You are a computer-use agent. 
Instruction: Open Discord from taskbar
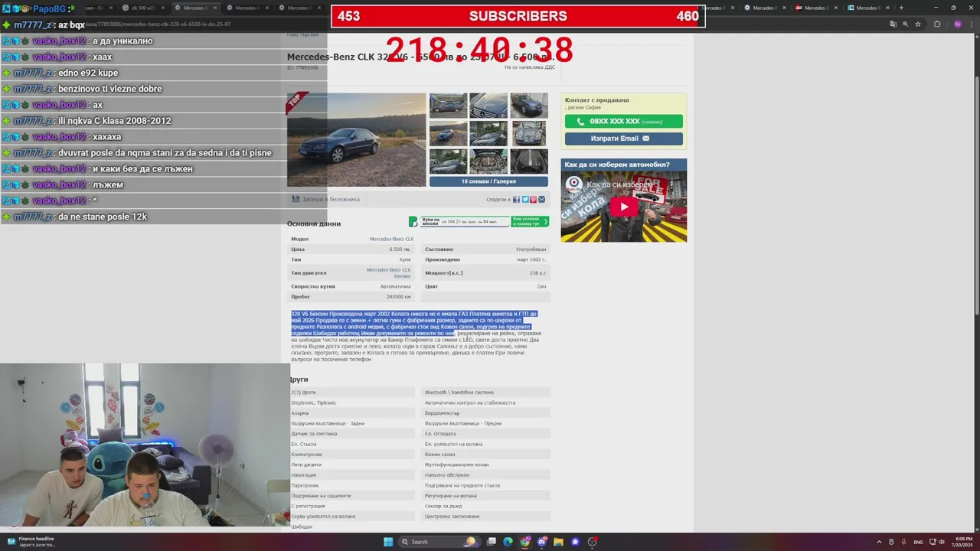pyautogui.click(x=541, y=542)
